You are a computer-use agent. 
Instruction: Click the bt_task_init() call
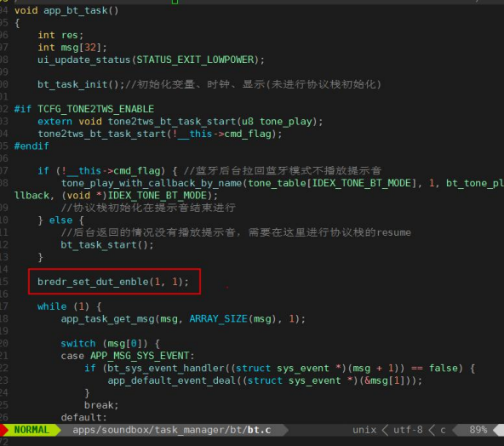click(81, 84)
